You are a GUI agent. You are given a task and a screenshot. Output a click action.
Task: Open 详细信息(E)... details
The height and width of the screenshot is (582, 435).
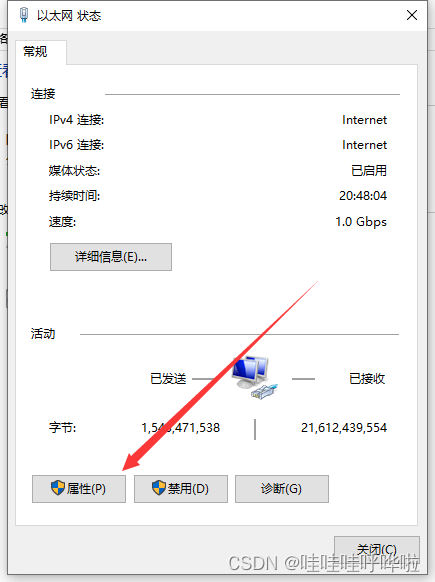[111, 257]
